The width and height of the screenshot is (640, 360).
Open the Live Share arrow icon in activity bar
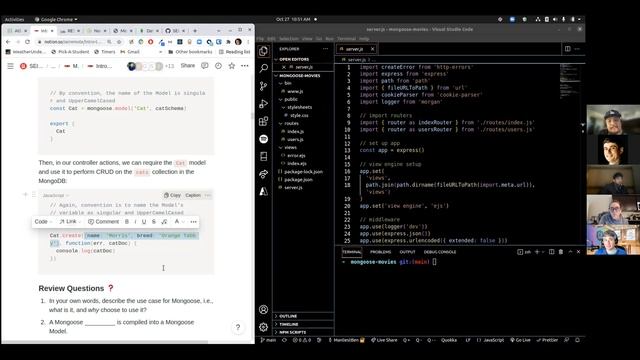264,174
